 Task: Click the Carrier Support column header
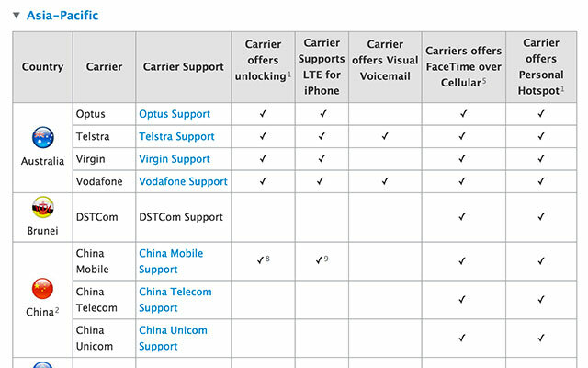pos(184,67)
